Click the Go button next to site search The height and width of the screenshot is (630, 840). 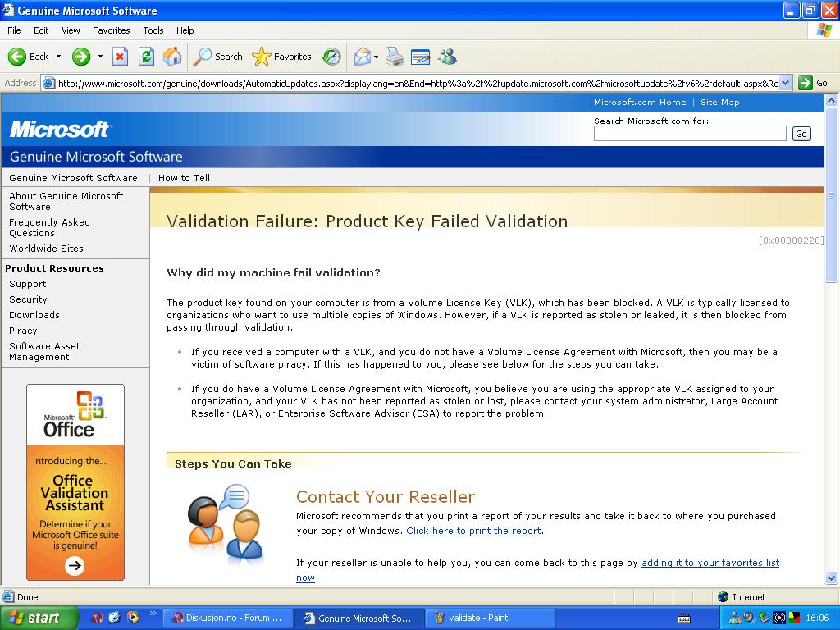click(x=801, y=134)
